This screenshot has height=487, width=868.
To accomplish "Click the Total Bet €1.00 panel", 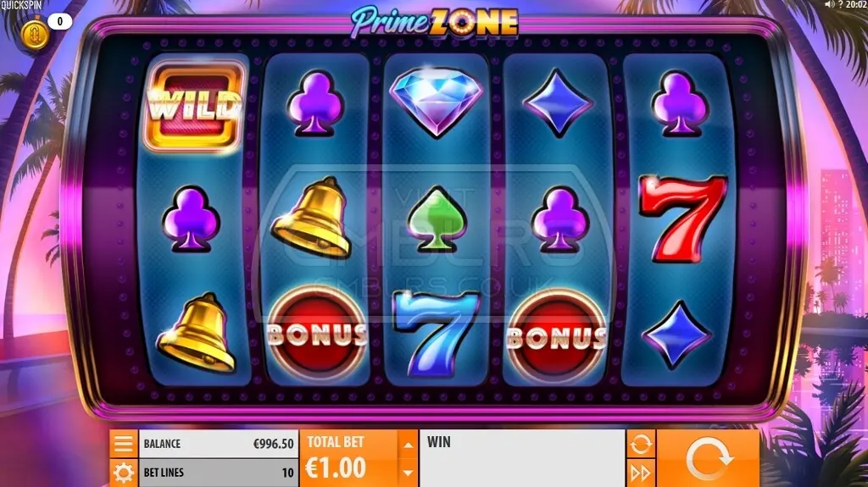I will coord(348,458).
